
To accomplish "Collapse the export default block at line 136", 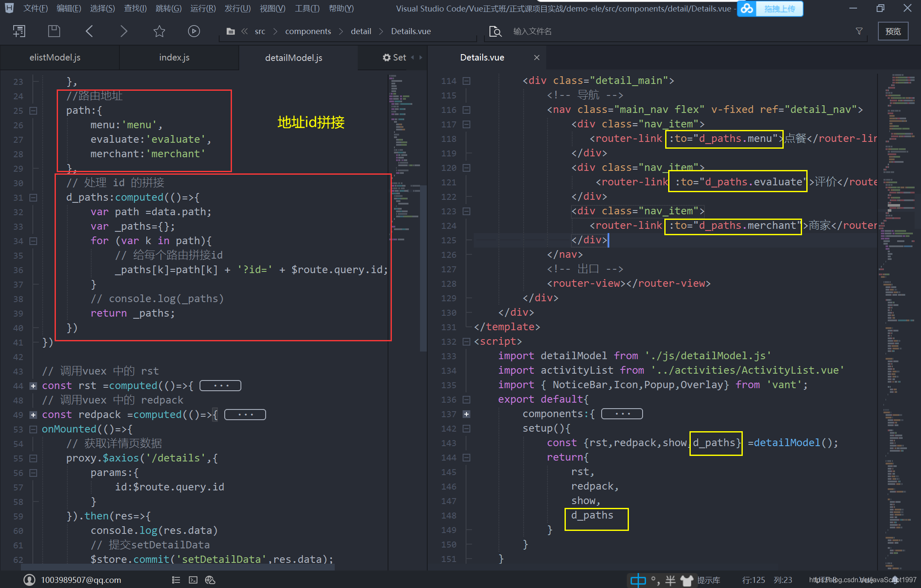I will pos(466,400).
